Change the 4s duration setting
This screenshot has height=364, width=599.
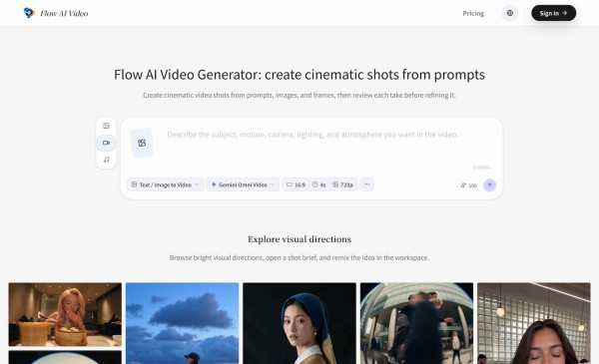coord(319,184)
